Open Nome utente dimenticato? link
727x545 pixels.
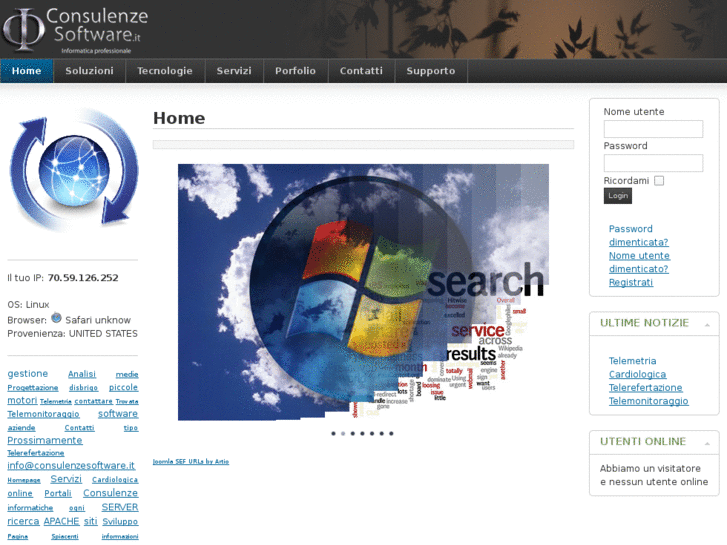pos(639,262)
